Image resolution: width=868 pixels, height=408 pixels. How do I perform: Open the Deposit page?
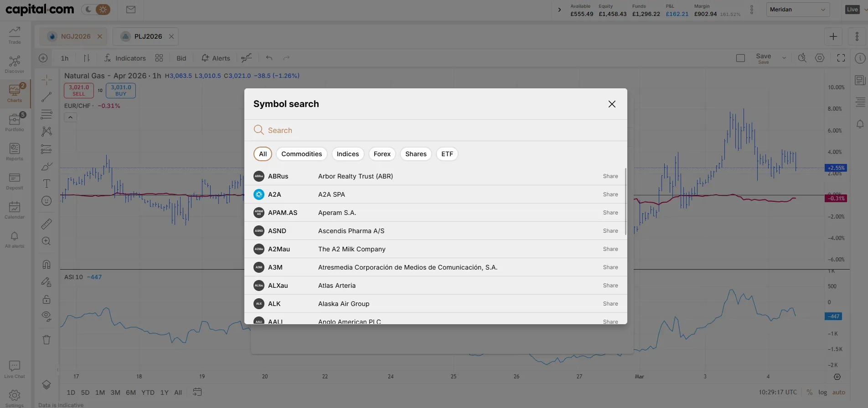tap(15, 181)
